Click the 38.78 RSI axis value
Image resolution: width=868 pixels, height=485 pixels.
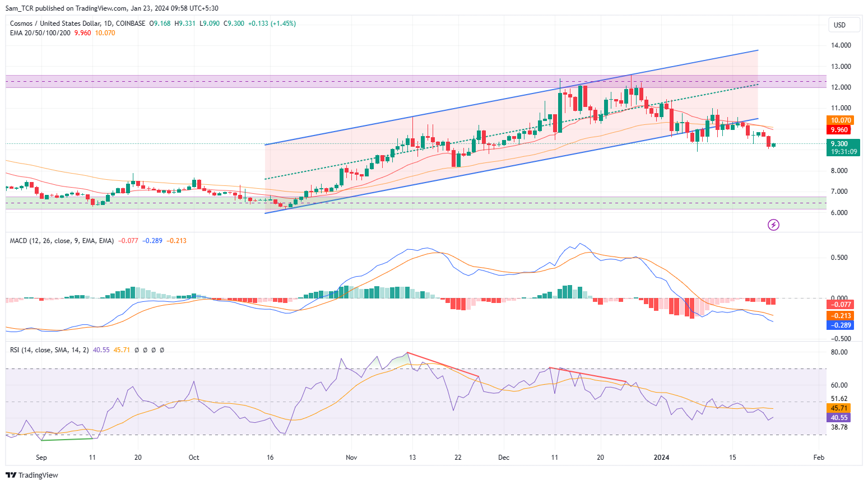pyautogui.click(x=839, y=427)
